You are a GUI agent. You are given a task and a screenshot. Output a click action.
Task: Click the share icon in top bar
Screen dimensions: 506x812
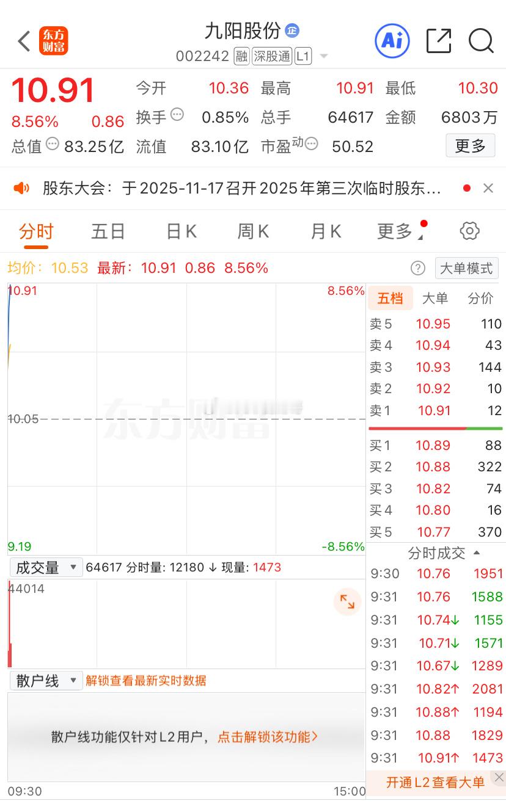[438, 41]
